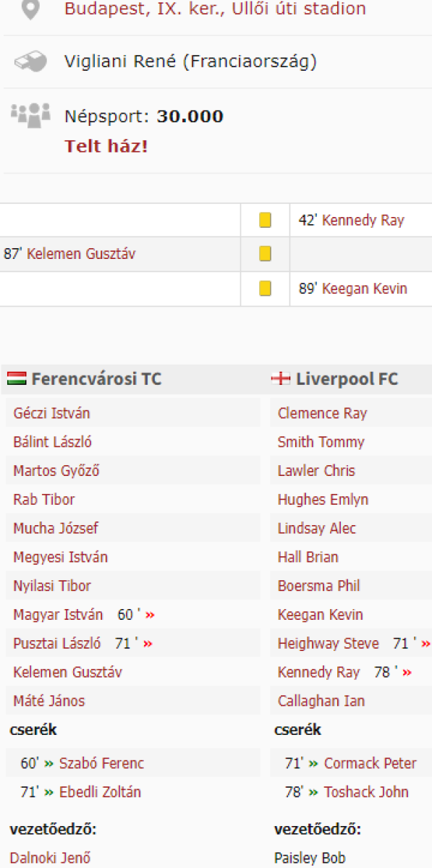Click Kennedy Ray's yellow card icon
Image resolution: width=432 pixels, height=868 pixels.
click(x=266, y=220)
